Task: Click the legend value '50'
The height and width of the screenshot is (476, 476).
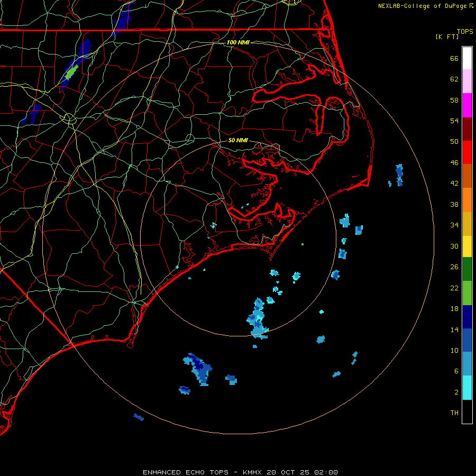Action: 454,141
